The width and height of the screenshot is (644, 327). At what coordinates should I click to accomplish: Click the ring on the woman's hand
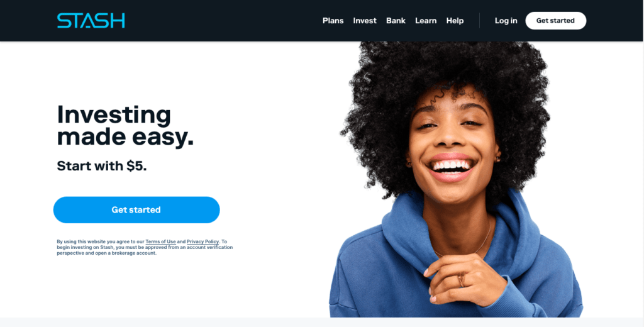pyautogui.click(x=461, y=280)
